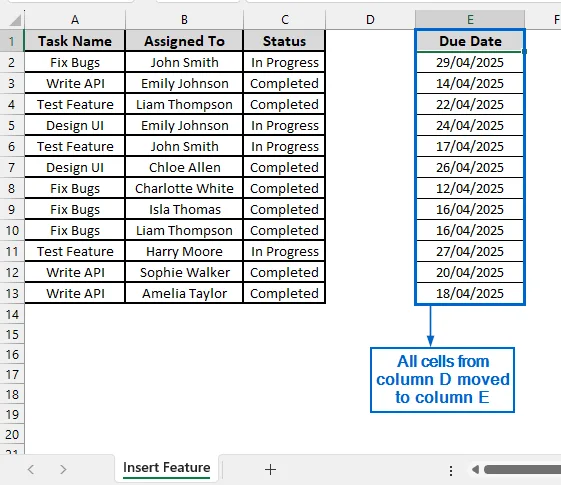Image resolution: width=561 pixels, height=485 pixels.
Task: Click horizontal scrollbar left arrow
Action: 475,469
